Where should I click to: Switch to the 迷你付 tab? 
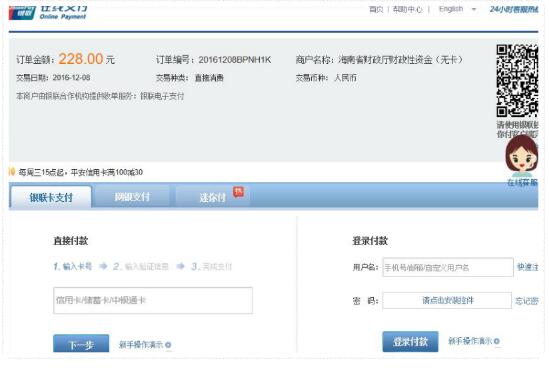pos(213,198)
